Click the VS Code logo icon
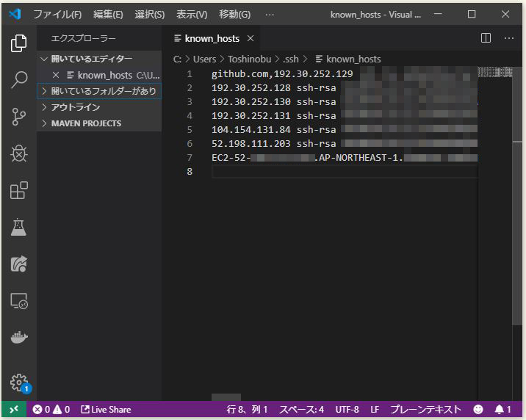 point(15,14)
